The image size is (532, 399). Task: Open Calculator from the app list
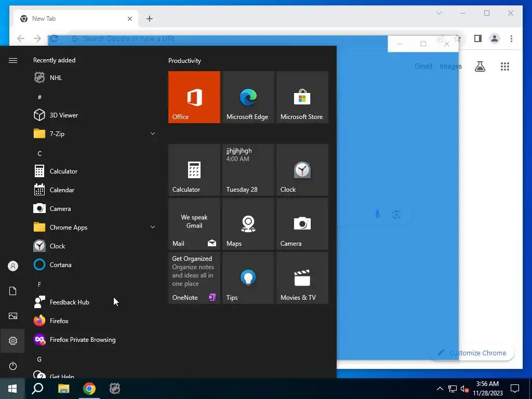pyautogui.click(x=95, y=171)
